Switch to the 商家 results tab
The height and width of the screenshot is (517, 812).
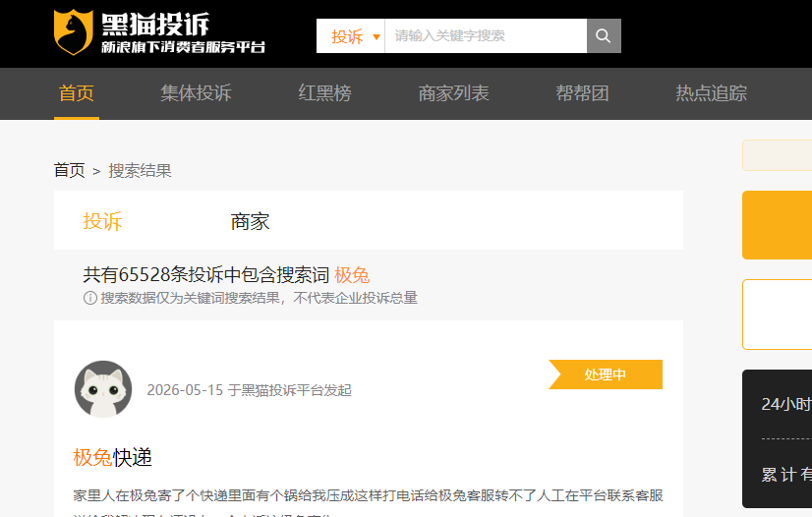point(250,221)
